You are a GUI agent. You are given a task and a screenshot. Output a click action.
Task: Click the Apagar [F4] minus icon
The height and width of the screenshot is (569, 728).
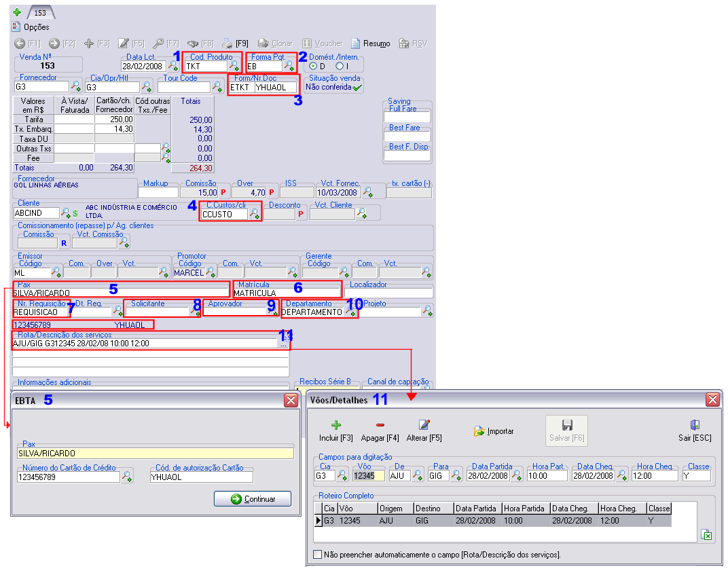380,425
